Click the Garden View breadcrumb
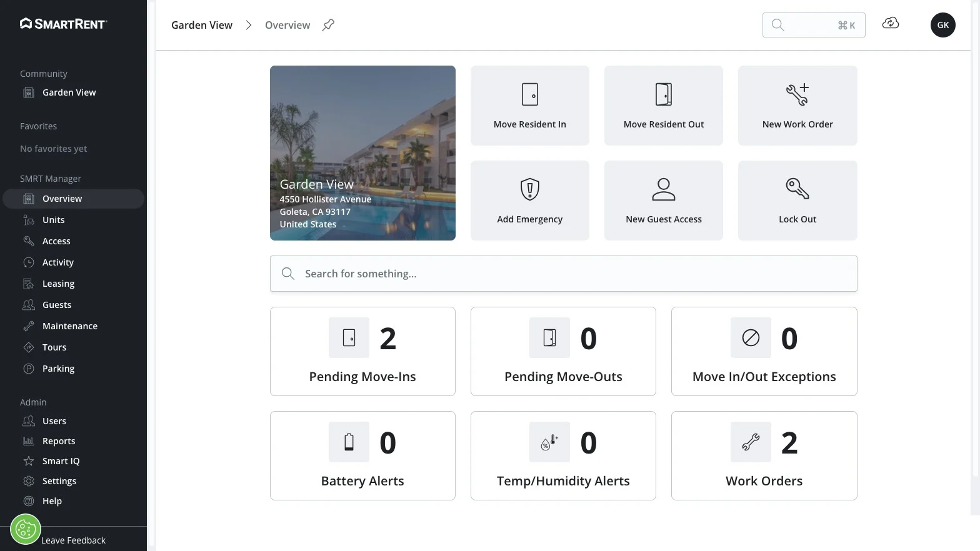Screen dimensions: 980x551 (x=202, y=25)
